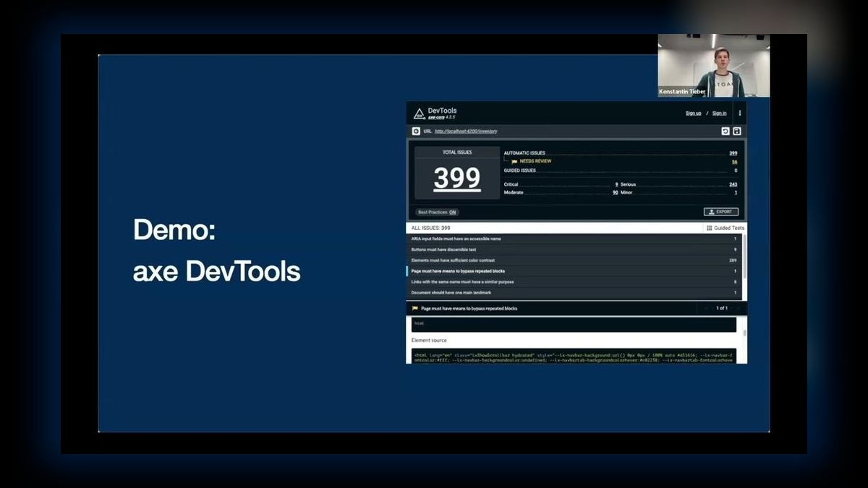The height and width of the screenshot is (488, 868).
Task: Open the Automatic Issues count 399
Action: [x=733, y=153]
